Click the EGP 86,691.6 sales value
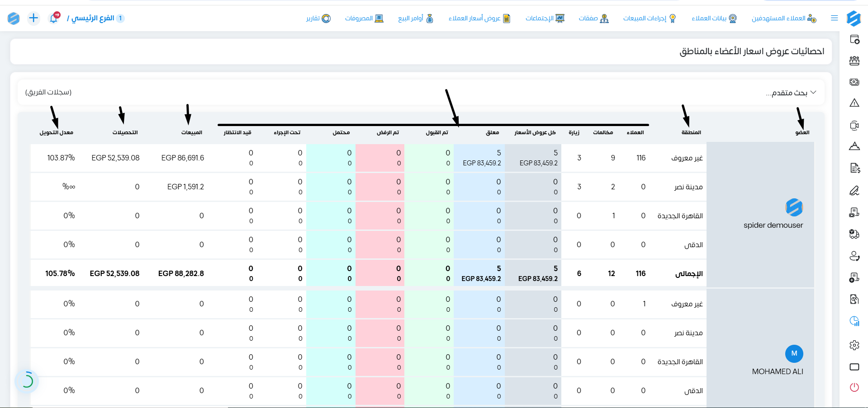The height and width of the screenshot is (408, 868). (x=183, y=158)
